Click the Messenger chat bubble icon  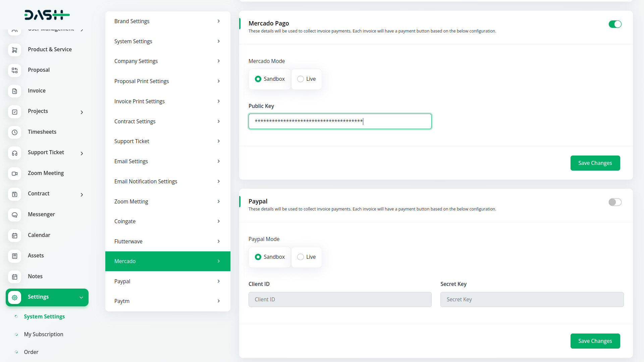14,215
